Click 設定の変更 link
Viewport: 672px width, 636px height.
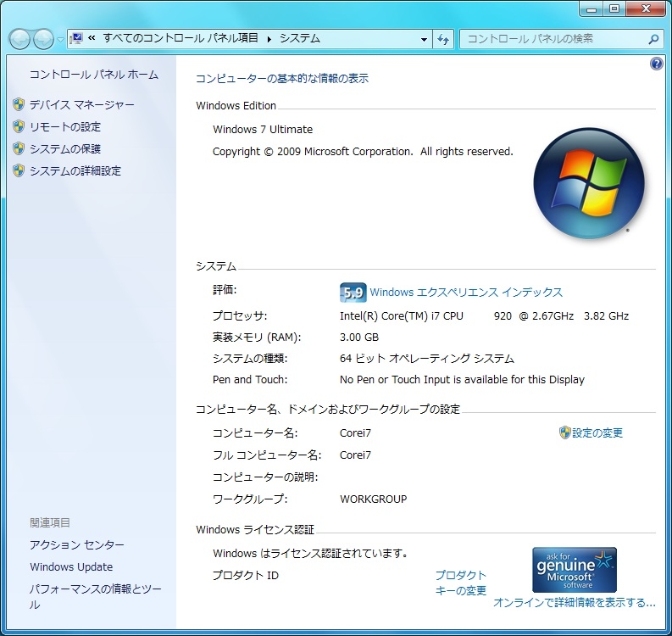597,432
